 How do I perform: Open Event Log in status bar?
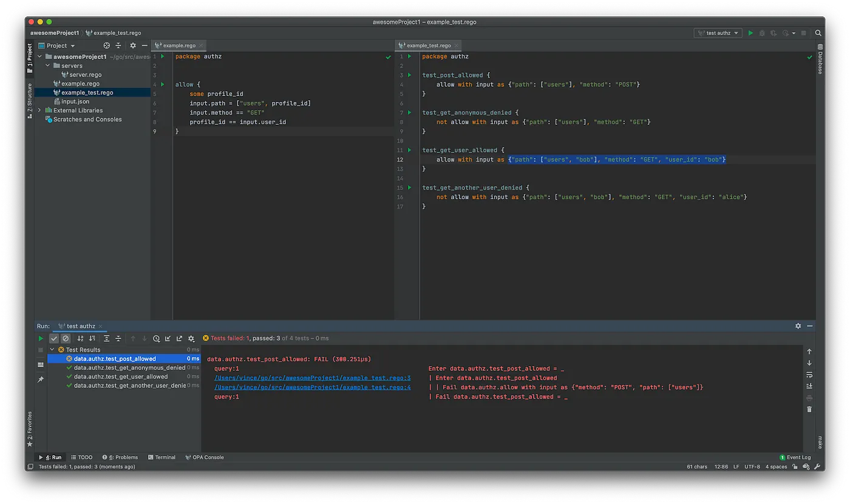pyautogui.click(x=795, y=457)
